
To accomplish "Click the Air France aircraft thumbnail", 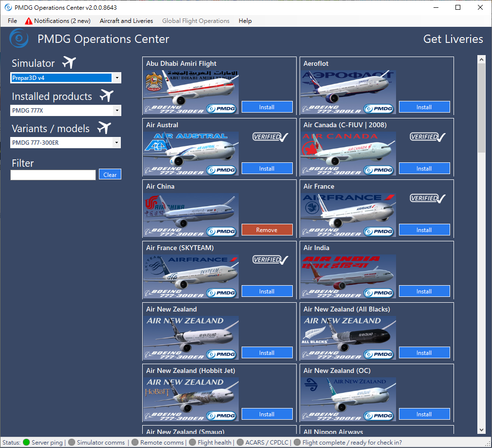I will click(348, 215).
